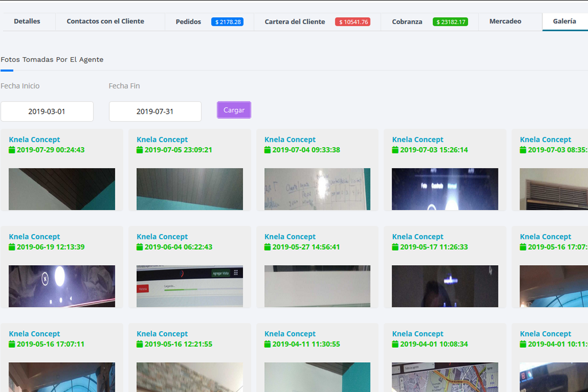
Task: Click the timestamp text 2019-06-04 06:22:43
Action: tap(179, 247)
